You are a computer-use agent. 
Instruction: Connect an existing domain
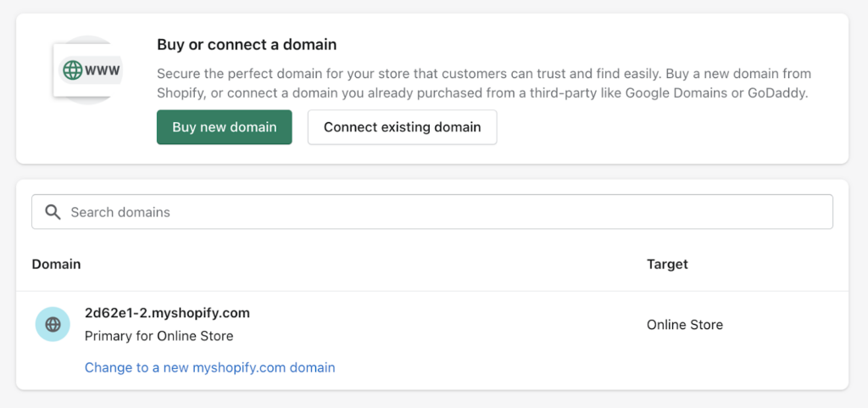[x=403, y=127]
